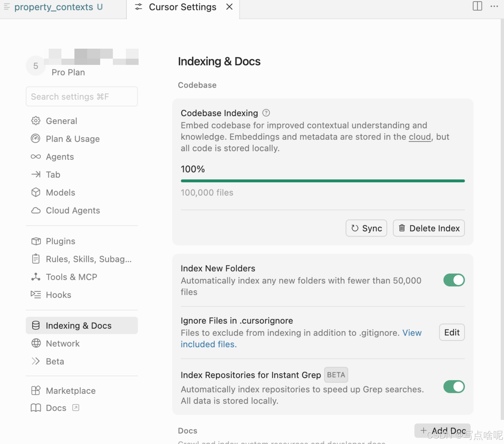Disable Index Repositories for Instant Grep
Image resolution: width=504 pixels, height=444 pixels.
pyautogui.click(x=454, y=387)
